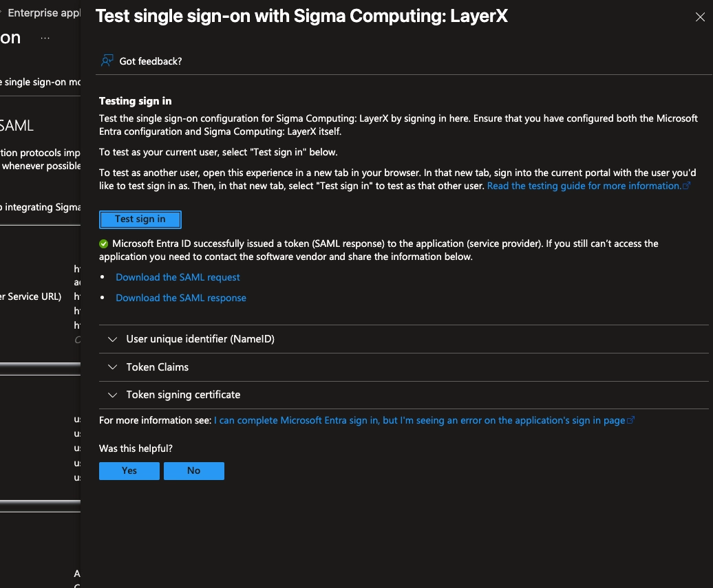Click chevron beside User unique identifier
The image size is (713, 588).
click(112, 340)
